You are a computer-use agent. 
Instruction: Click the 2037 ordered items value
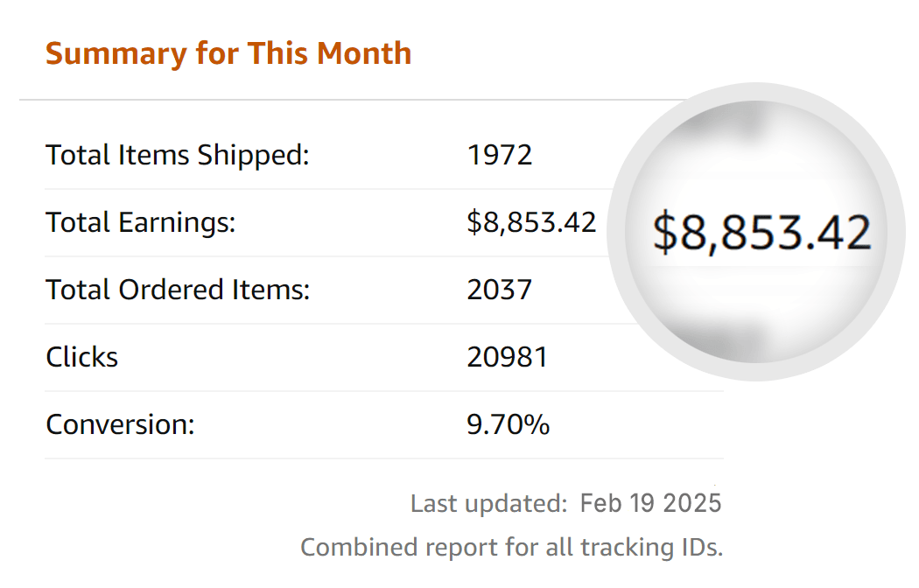[x=500, y=290]
